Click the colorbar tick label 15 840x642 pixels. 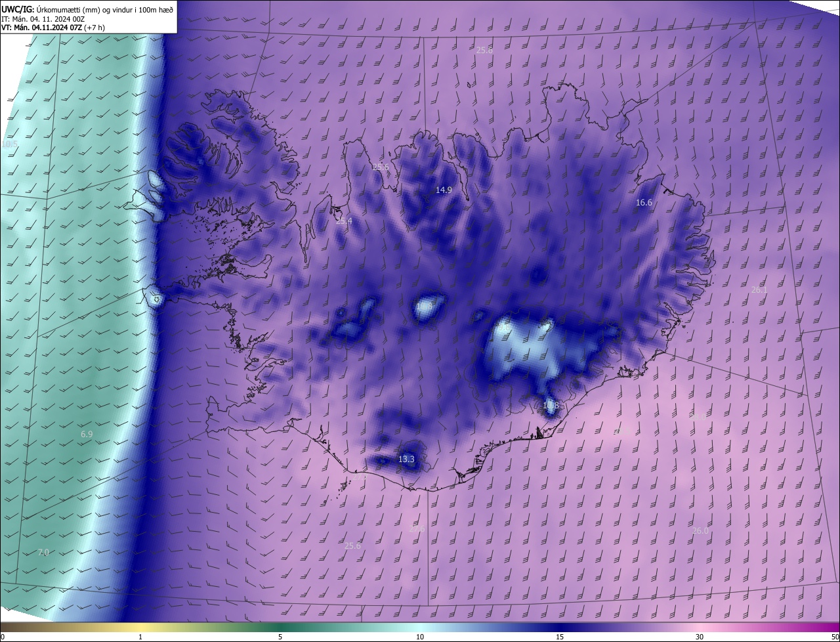[560, 637]
